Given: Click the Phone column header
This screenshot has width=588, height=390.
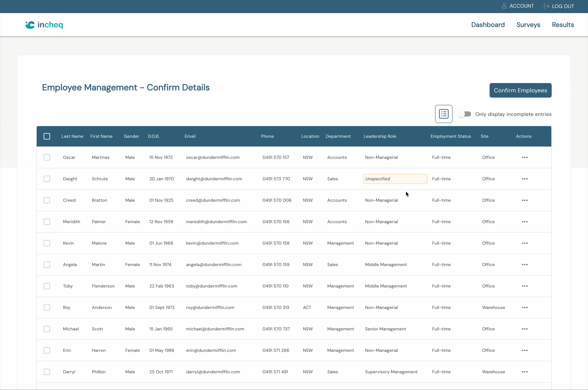Looking at the screenshot, I should click(267, 136).
